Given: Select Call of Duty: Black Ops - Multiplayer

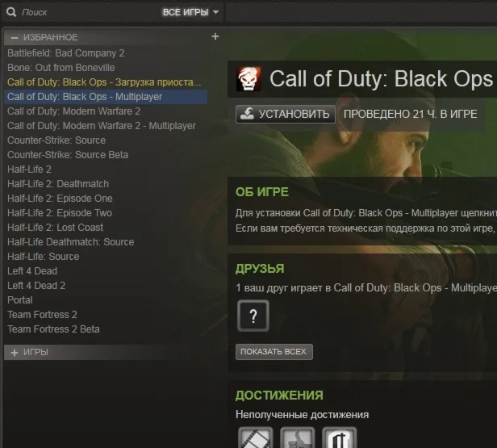Looking at the screenshot, I should [106, 97].
